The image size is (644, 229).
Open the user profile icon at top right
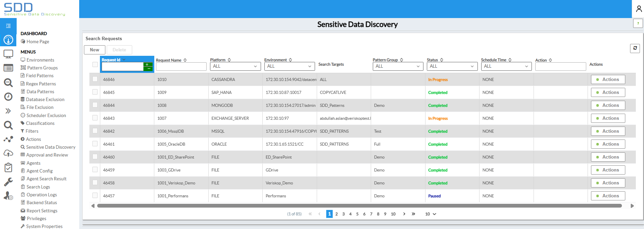click(639, 9)
